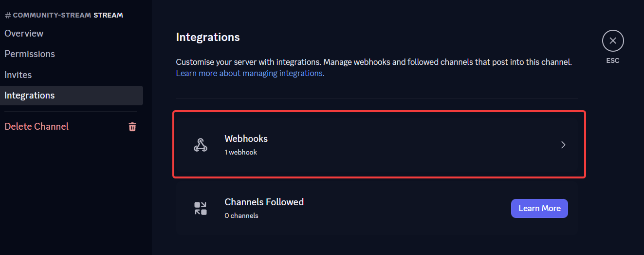The width and height of the screenshot is (644, 255).
Task: Click the ESC label under the close button
Action: click(x=613, y=61)
